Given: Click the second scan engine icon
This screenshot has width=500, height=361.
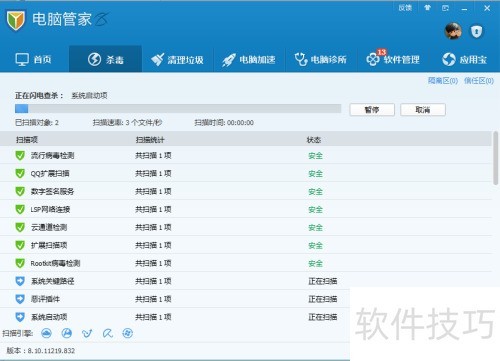Looking at the screenshot, I should click(x=67, y=333).
